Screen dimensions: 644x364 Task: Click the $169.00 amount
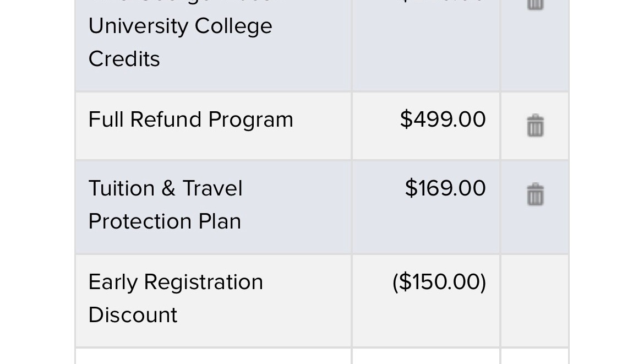pos(445,188)
